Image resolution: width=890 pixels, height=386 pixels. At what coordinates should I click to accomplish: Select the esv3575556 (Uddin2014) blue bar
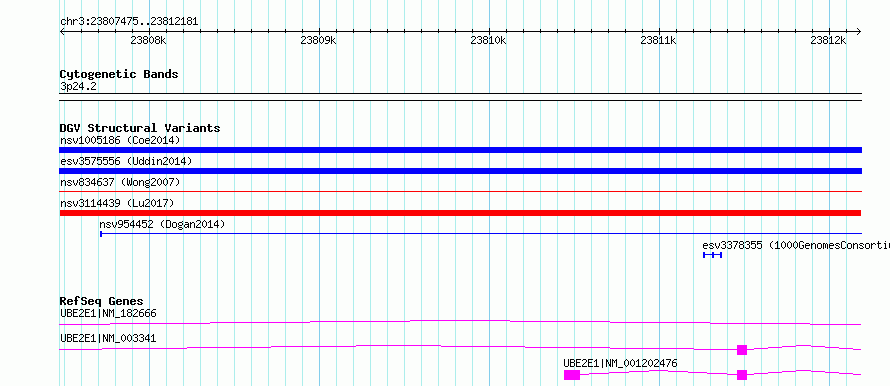[460, 171]
